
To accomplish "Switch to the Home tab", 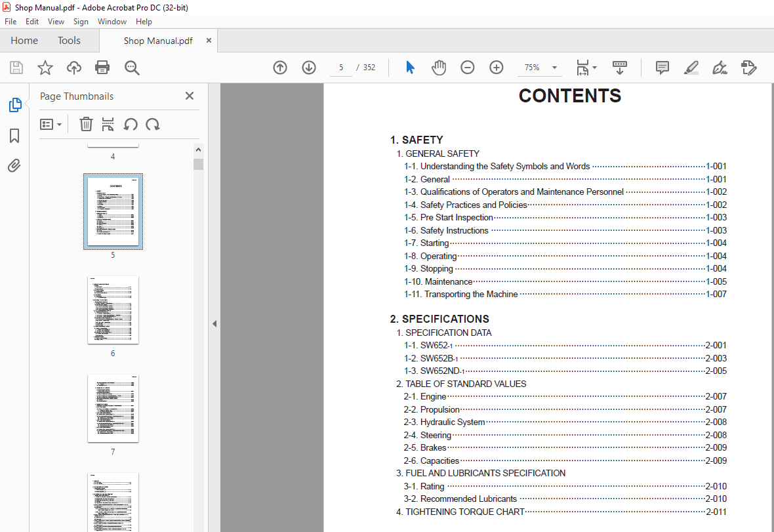I will tap(24, 41).
